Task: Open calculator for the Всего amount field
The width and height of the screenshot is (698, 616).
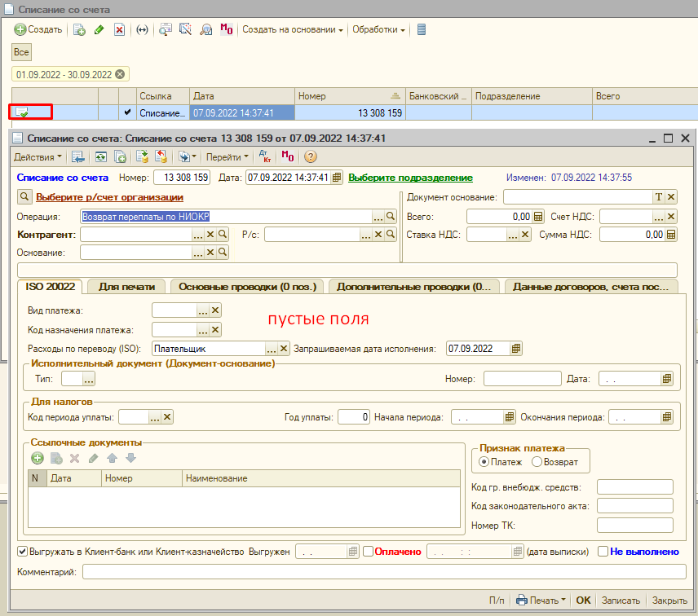Action: (538, 217)
